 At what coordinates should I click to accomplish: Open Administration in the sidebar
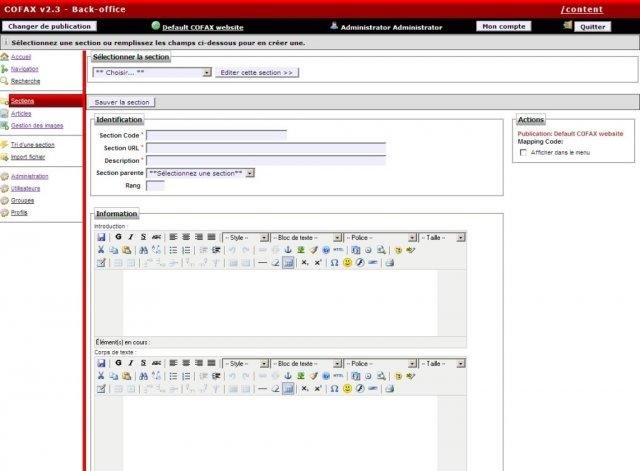(x=29, y=176)
